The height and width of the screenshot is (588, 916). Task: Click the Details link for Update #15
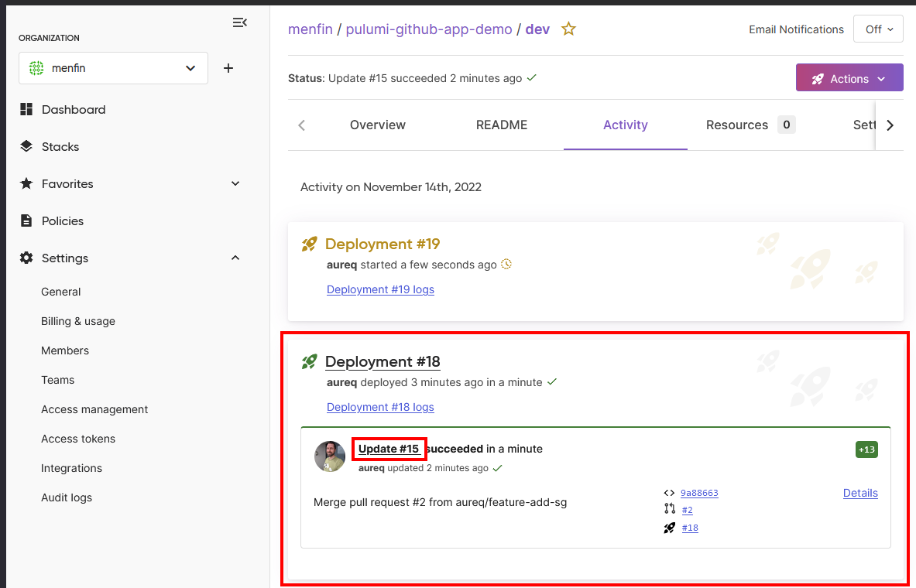860,493
